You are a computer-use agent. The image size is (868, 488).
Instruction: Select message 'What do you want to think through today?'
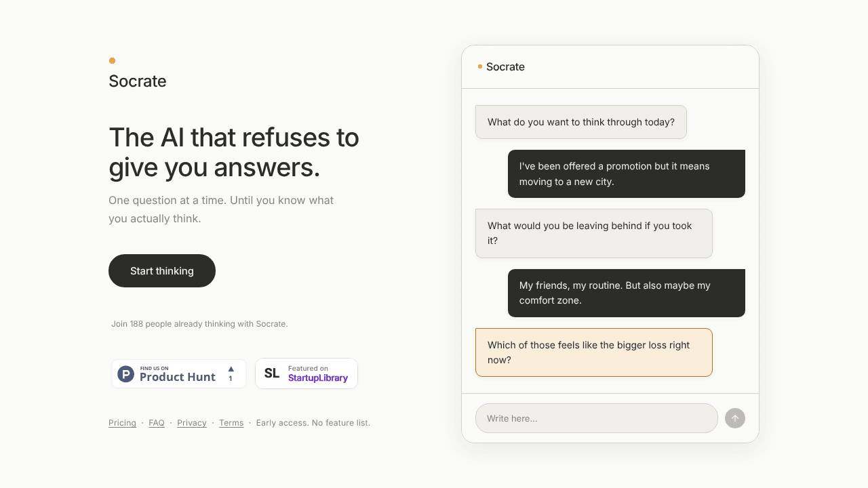pos(581,122)
